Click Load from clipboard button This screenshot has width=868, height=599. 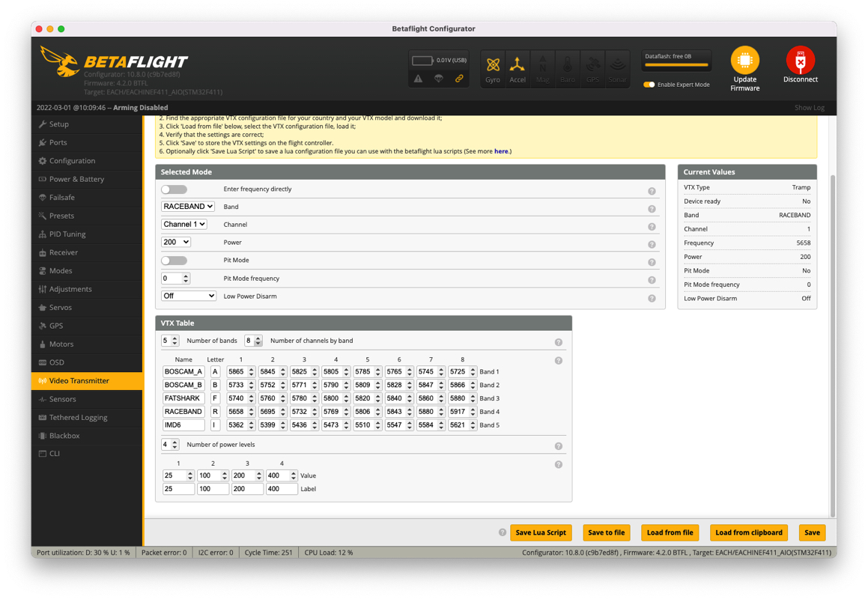(748, 532)
